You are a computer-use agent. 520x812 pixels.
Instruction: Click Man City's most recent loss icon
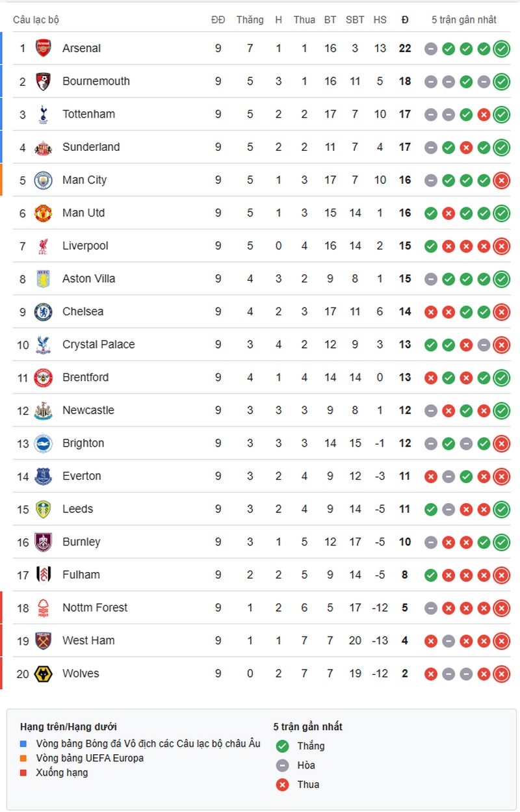(x=501, y=180)
